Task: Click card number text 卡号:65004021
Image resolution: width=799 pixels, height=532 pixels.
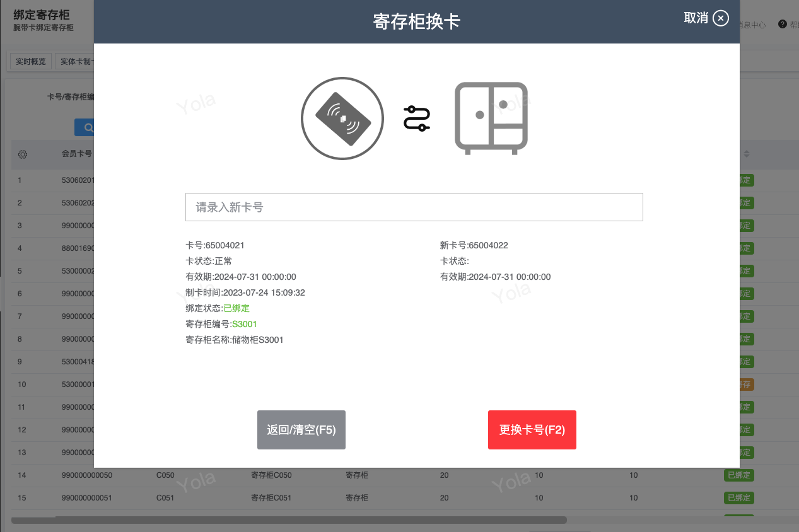Action: click(215, 245)
